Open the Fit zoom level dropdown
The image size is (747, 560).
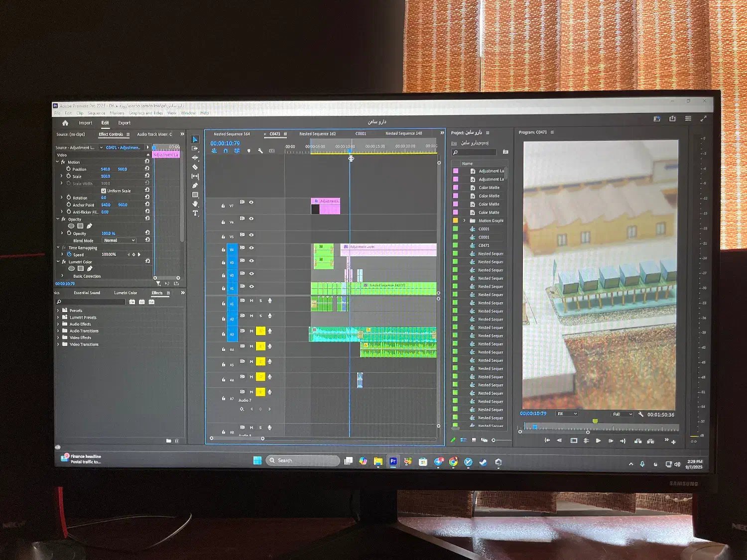click(x=567, y=414)
